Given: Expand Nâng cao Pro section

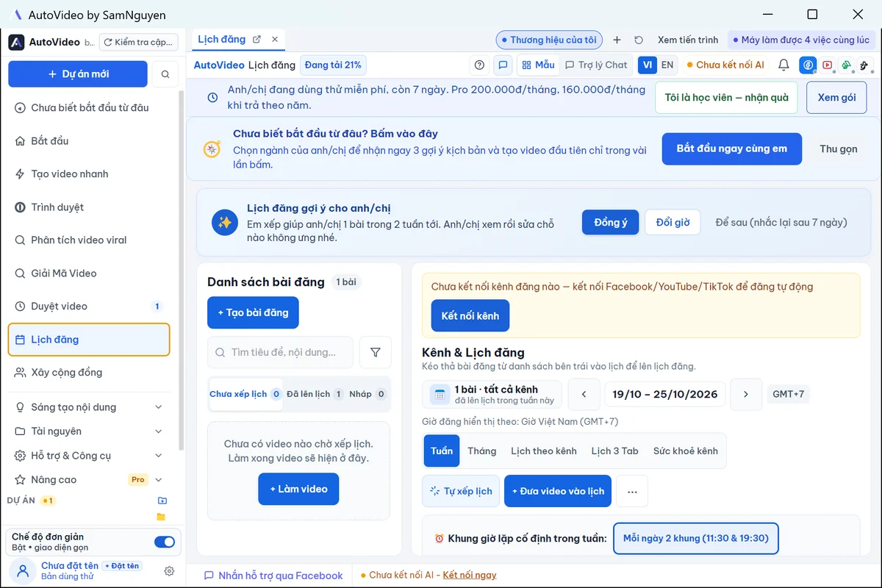Looking at the screenshot, I should [89, 480].
